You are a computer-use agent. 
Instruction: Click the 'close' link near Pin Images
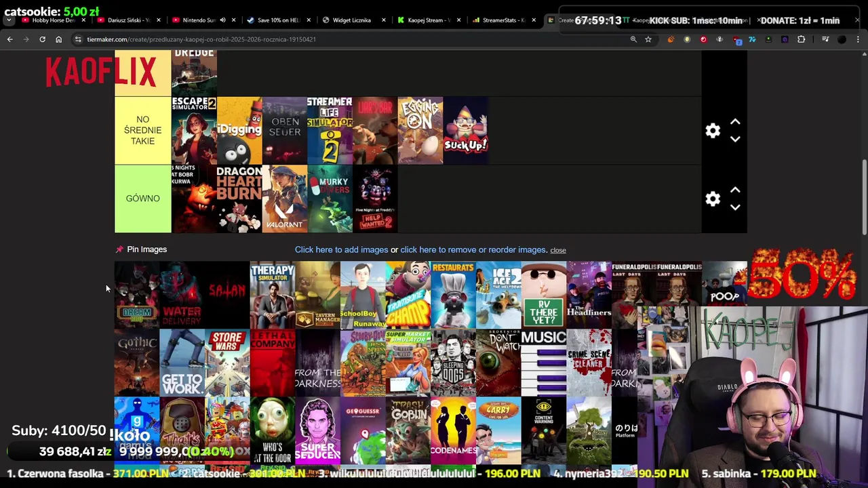coord(558,250)
